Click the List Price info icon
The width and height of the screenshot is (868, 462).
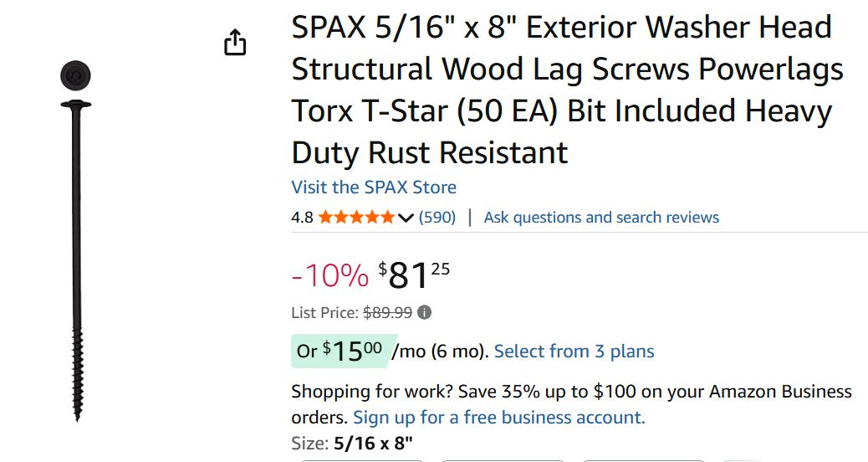point(425,313)
